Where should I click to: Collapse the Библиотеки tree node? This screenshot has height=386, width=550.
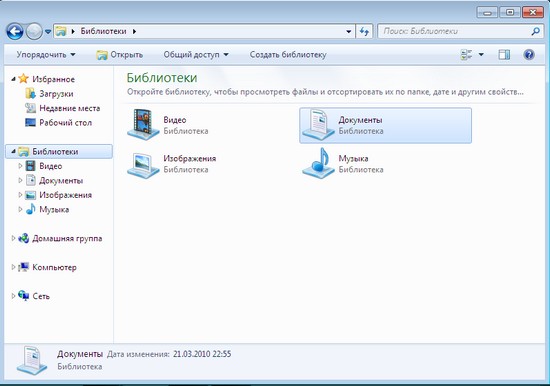tap(13, 151)
